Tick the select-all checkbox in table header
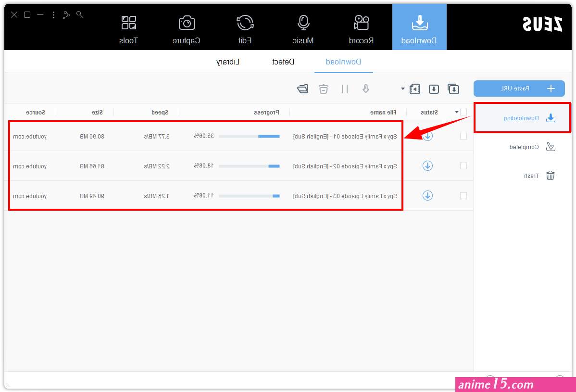 [463, 112]
